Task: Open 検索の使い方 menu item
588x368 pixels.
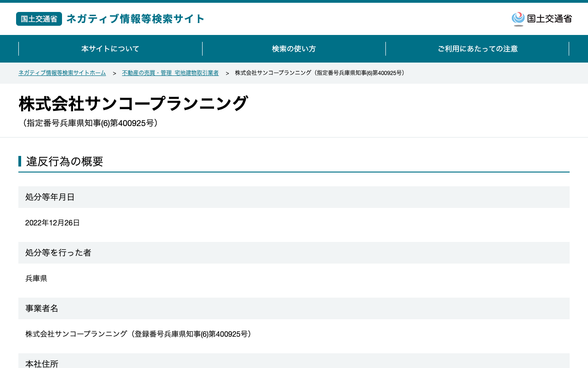Action: coord(294,49)
